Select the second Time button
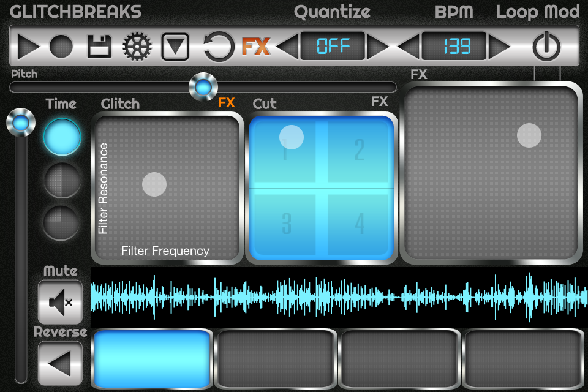 pyautogui.click(x=62, y=179)
